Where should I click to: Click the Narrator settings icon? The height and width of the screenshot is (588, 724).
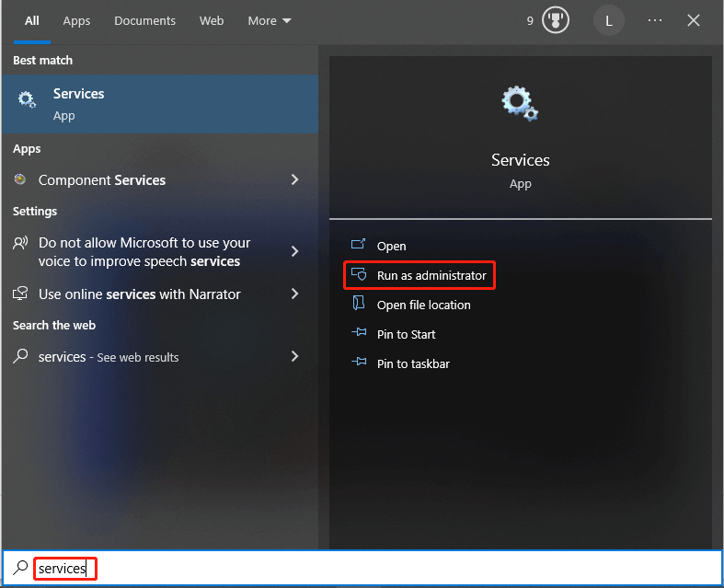20,294
